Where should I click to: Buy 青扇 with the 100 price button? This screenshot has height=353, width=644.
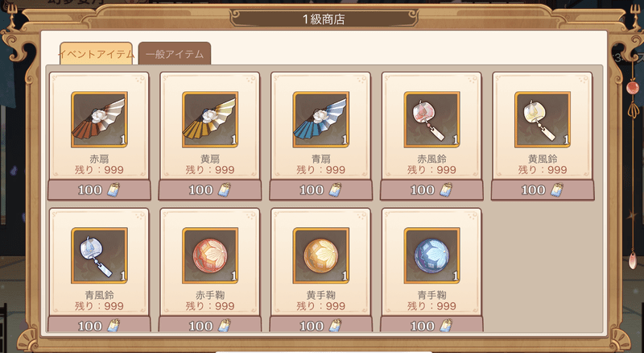click(x=320, y=190)
